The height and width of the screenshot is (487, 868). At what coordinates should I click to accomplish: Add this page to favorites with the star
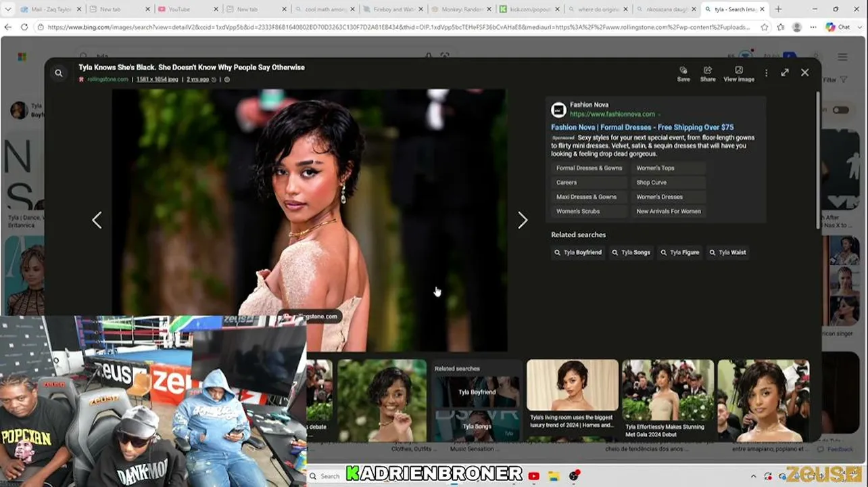[x=765, y=27]
